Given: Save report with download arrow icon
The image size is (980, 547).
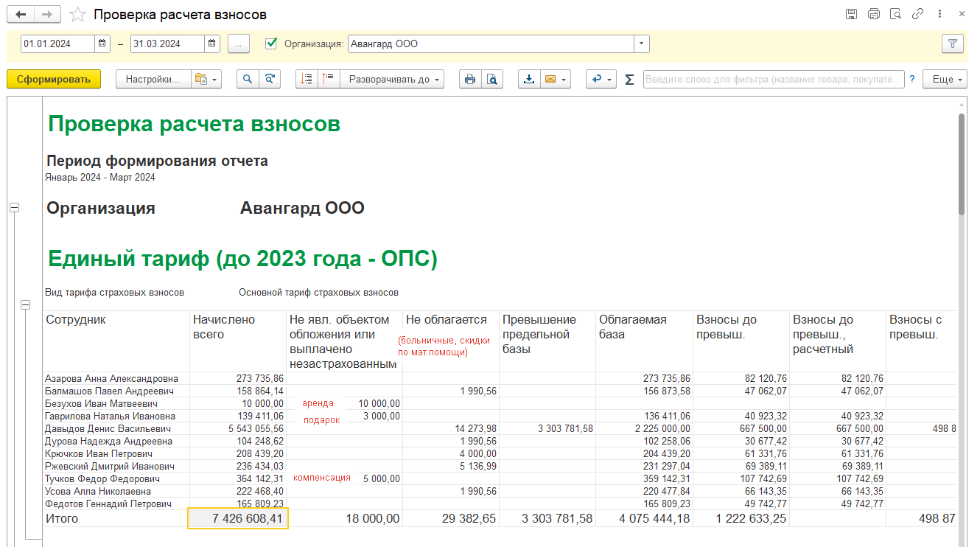Looking at the screenshot, I should coord(529,79).
